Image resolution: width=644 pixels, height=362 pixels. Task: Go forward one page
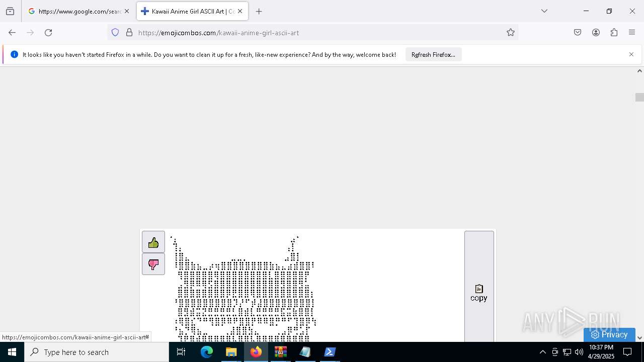click(x=30, y=33)
